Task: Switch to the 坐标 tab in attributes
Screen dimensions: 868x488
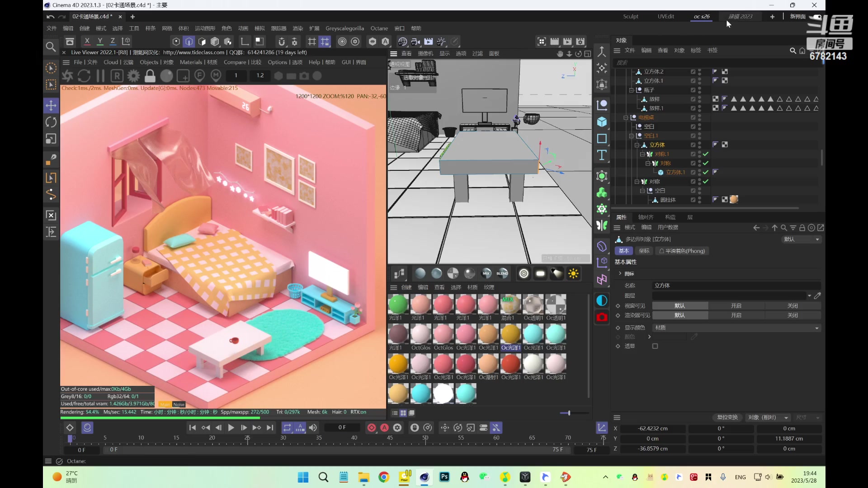Action: tap(644, 251)
